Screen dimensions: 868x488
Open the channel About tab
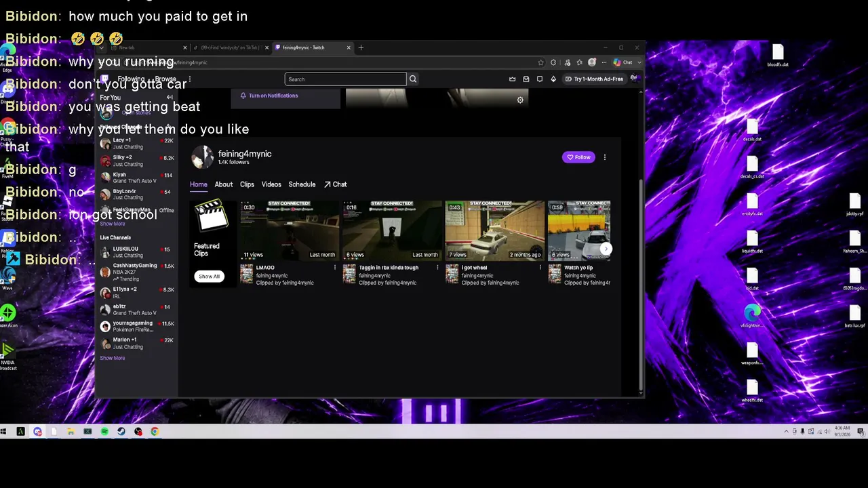point(224,184)
